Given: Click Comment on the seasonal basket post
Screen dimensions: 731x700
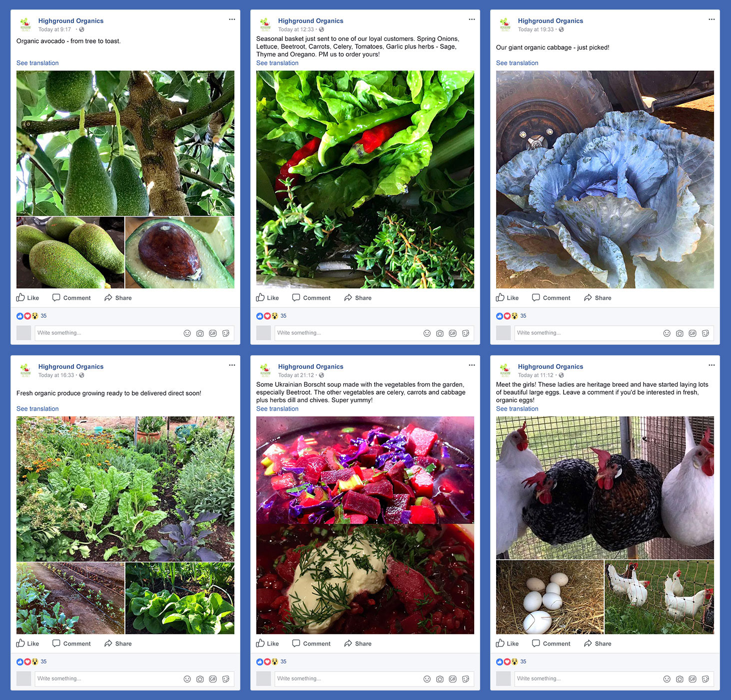Looking at the screenshot, I should click(311, 298).
